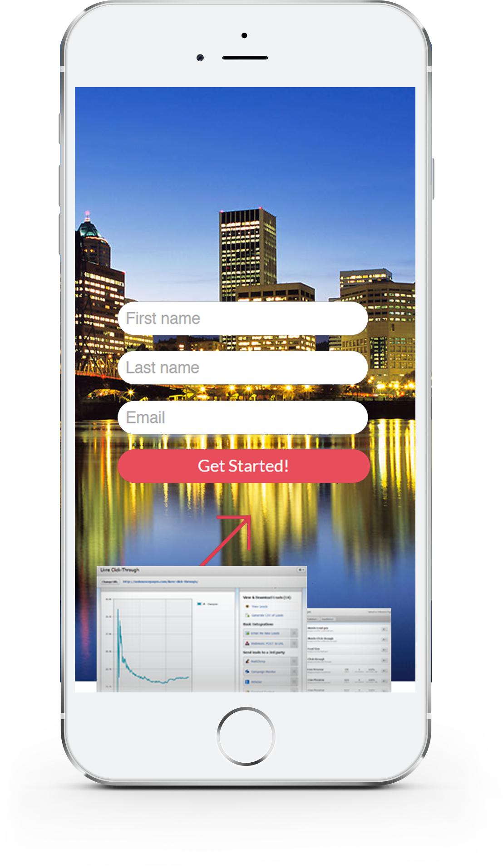503x868 pixels.
Task: Click the MailChimp monkey icon
Action: 247,662
